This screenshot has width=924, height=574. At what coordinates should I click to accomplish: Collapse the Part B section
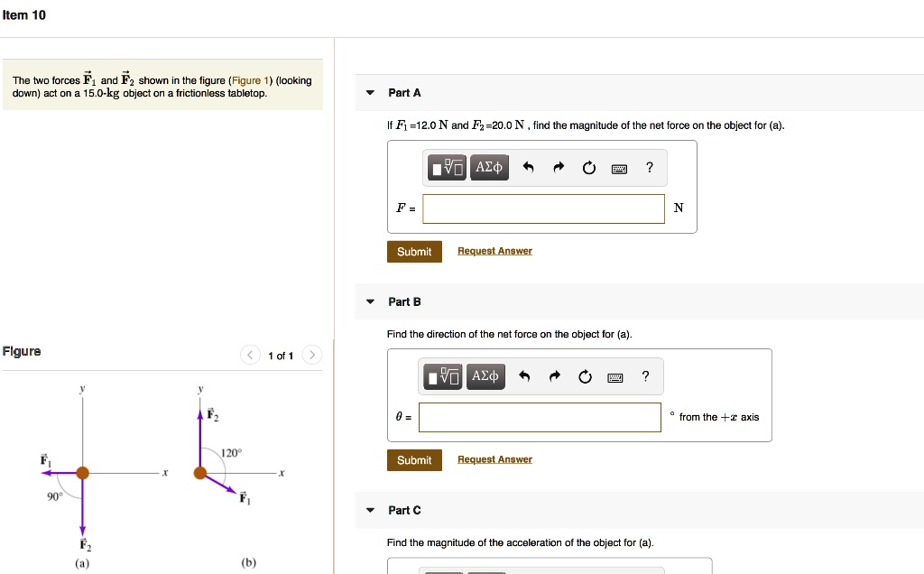369,301
